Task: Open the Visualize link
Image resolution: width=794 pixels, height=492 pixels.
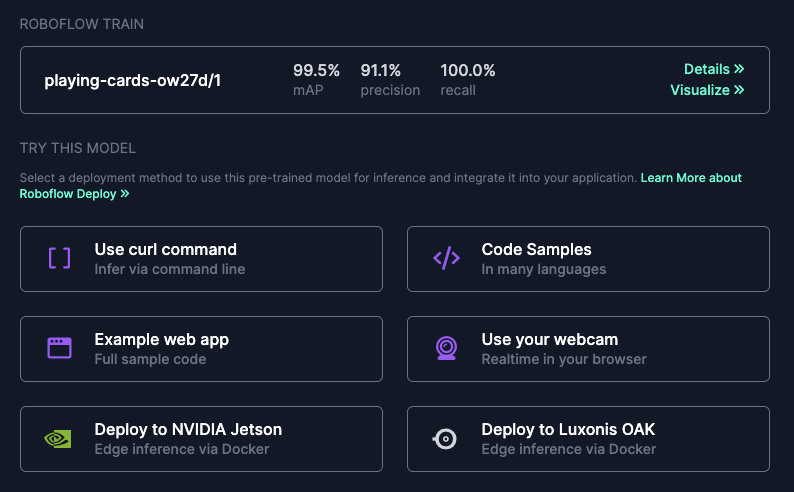Action: point(707,90)
